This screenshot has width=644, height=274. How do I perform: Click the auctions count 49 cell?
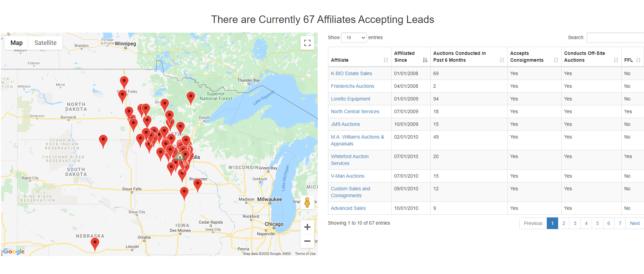[x=469, y=140]
